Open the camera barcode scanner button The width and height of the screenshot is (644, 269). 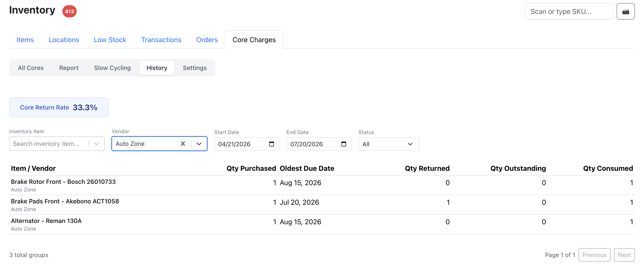pyautogui.click(x=625, y=12)
